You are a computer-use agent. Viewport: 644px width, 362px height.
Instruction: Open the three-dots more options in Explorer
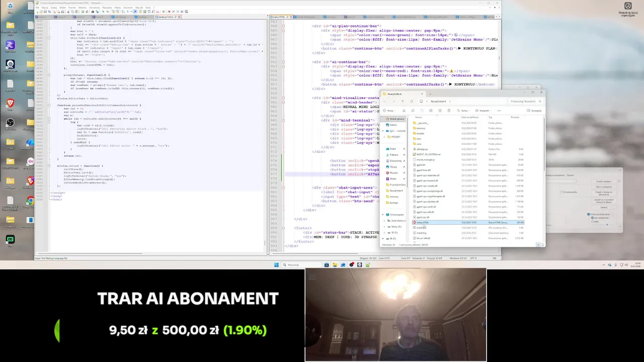click(499, 111)
